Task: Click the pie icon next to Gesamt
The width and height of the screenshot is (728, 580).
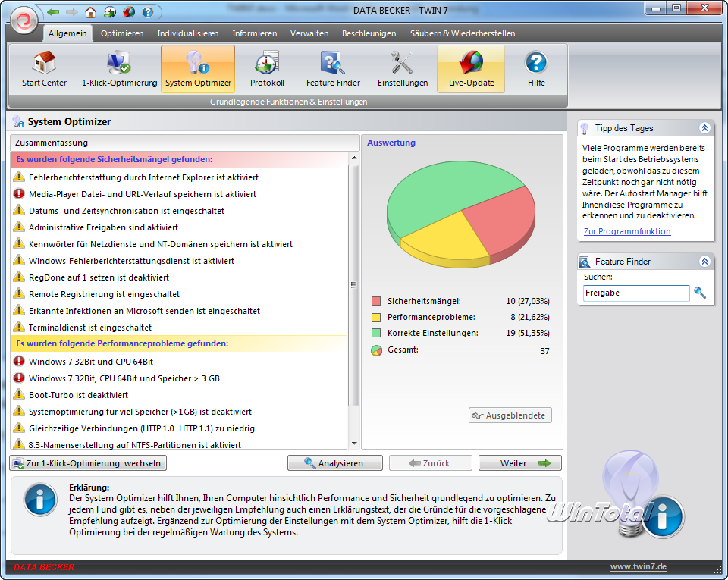Action: [x=376, y=350]
